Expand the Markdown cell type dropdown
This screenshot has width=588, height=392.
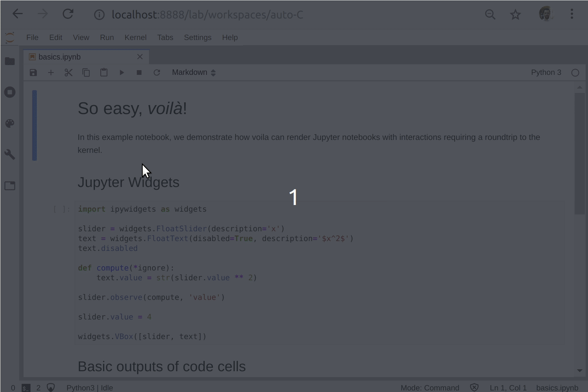pyautogui.click(x=194, y=73)
